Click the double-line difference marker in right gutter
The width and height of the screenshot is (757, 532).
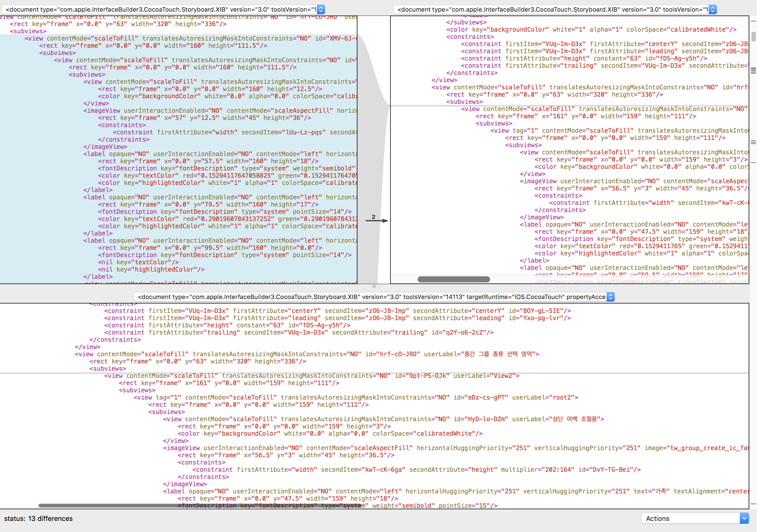tap(753, 142)
